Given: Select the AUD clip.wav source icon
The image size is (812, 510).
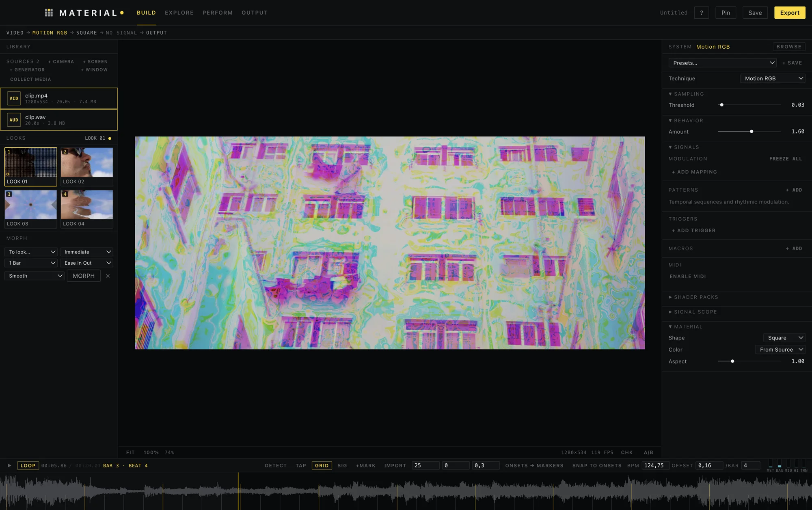Looking at the screenshot, I should click(x=14, y=120).
